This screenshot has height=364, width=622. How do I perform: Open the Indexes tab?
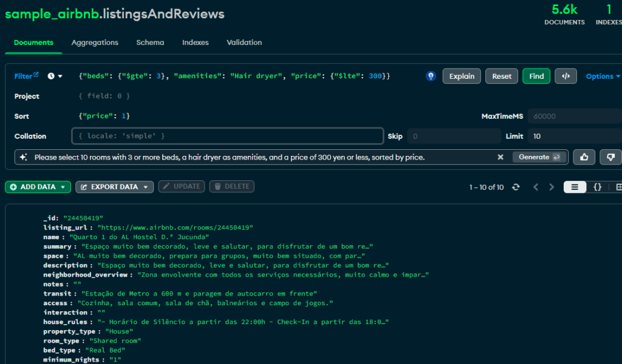point(195,42)
